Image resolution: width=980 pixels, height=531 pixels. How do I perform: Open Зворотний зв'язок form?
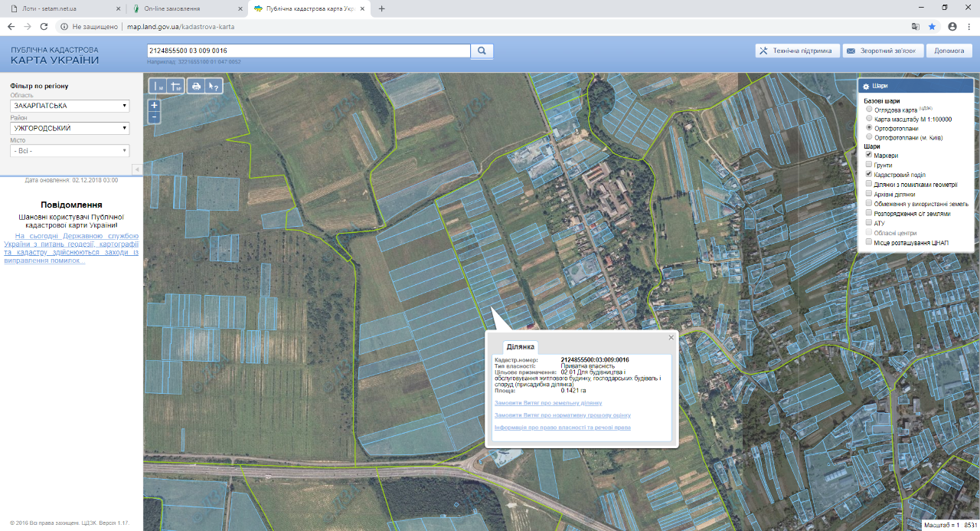[882, 51]
